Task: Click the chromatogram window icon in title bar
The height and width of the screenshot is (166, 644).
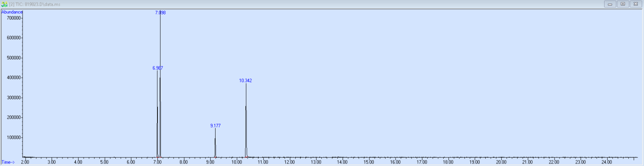Action: click(x=4, y=4)
